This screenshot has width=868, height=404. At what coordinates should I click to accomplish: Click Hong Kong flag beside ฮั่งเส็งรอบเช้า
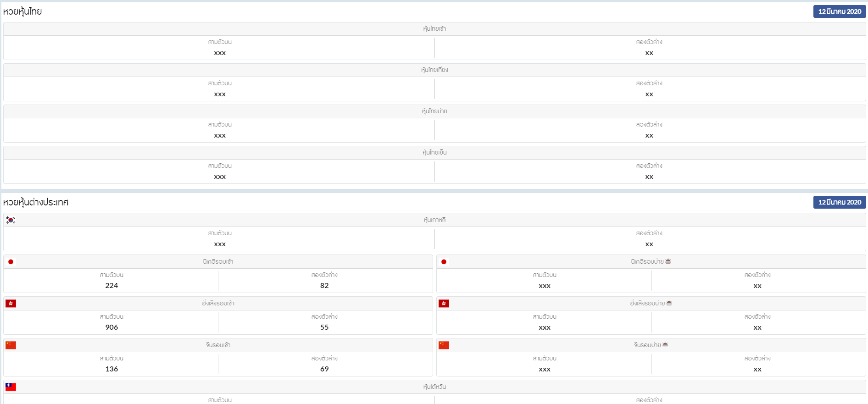(11, 304)
